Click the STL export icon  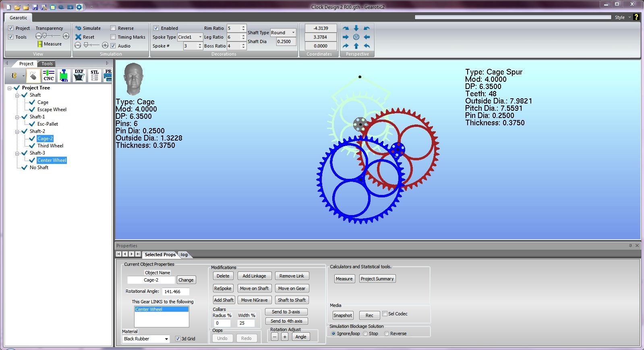[x=94, y=75]
